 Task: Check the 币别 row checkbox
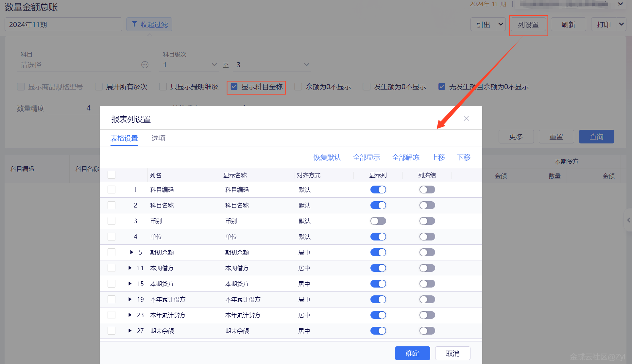(x=111, y=221)
